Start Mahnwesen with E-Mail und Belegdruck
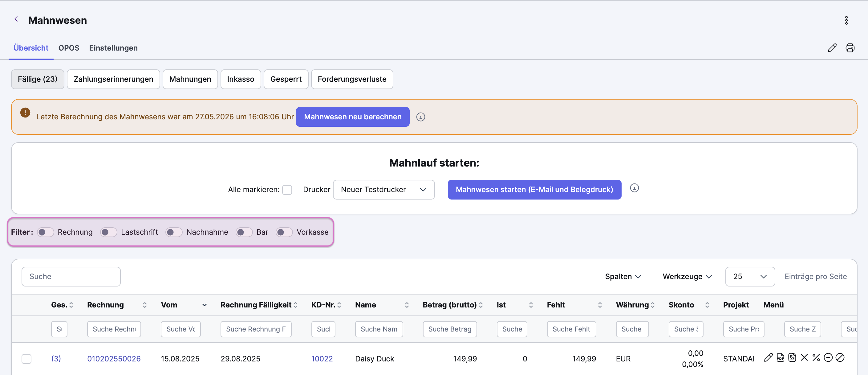 [x=534, y=190]
